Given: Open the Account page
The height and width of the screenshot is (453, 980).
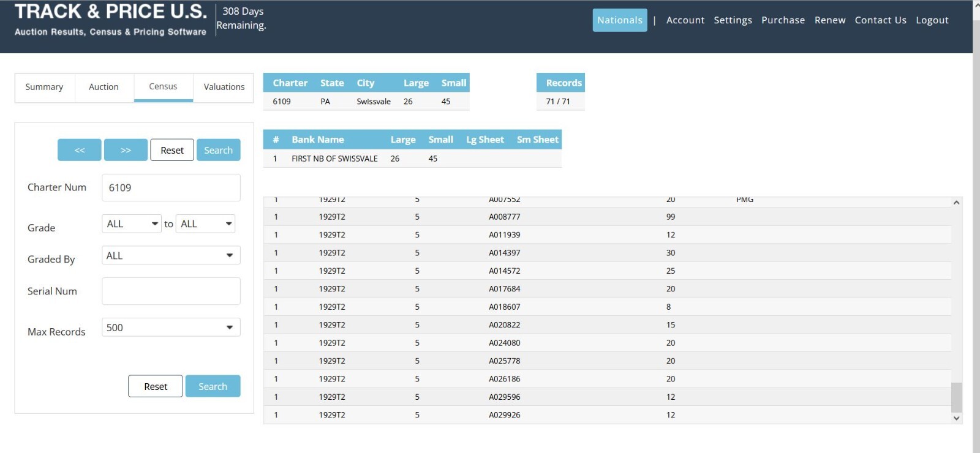Looking at the screenshot, I should pyautogui.click(x=685, y=20).
